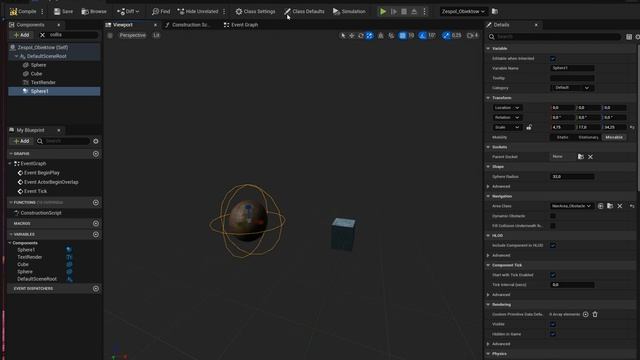Open the Rotation type dropdown
This screenshot has height=360, width=640.
507,118
